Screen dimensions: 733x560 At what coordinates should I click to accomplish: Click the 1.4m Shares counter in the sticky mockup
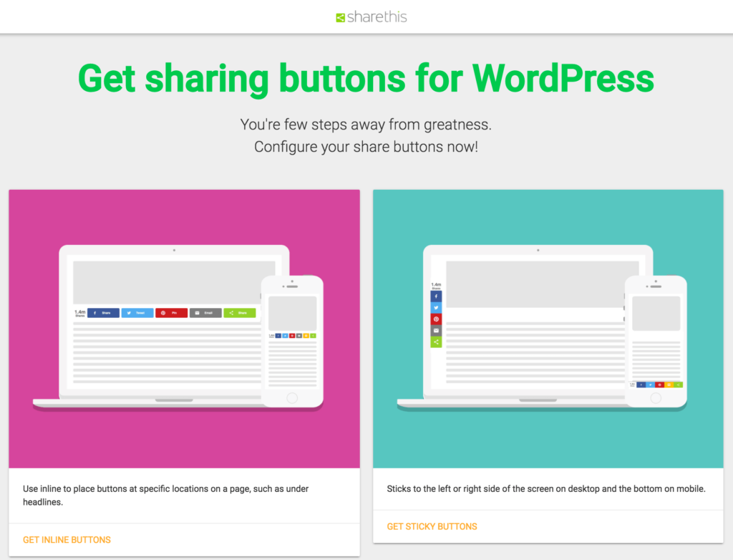436,284
